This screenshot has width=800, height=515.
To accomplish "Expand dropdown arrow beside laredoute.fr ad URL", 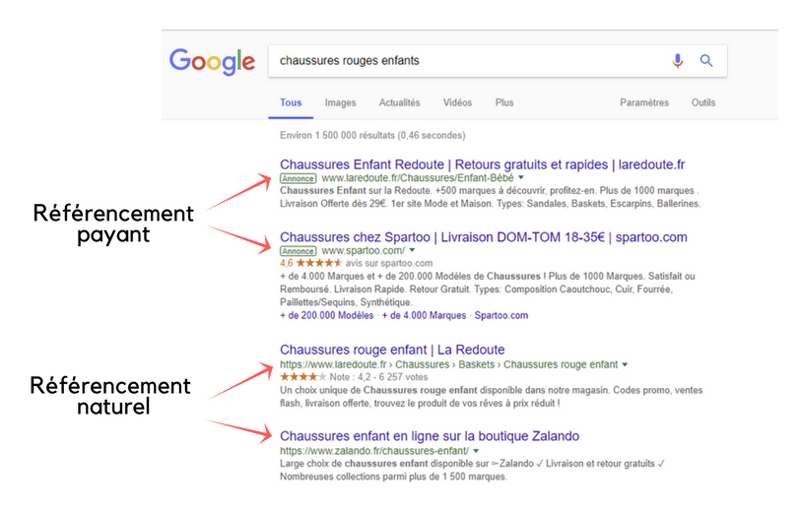I will [x=521, y=178].
